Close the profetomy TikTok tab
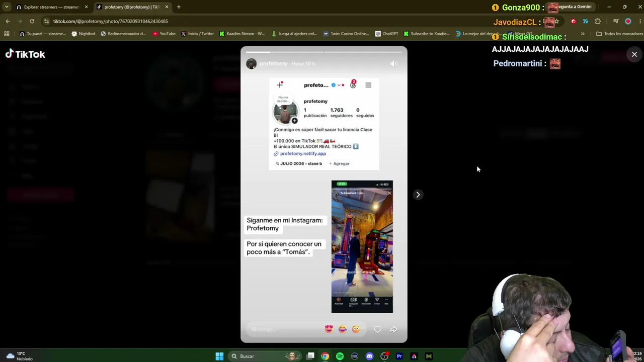The height and width of the screenshot is (362, 644). click(x=167, y=7)
